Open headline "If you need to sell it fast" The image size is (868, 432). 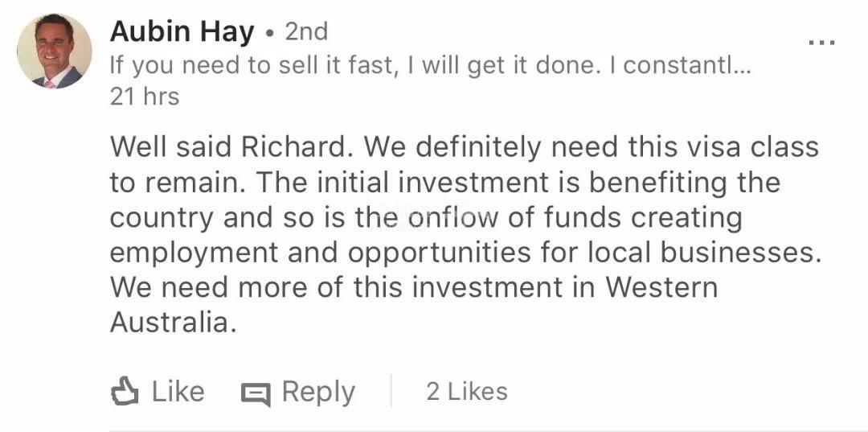click(x=252, y=66)
